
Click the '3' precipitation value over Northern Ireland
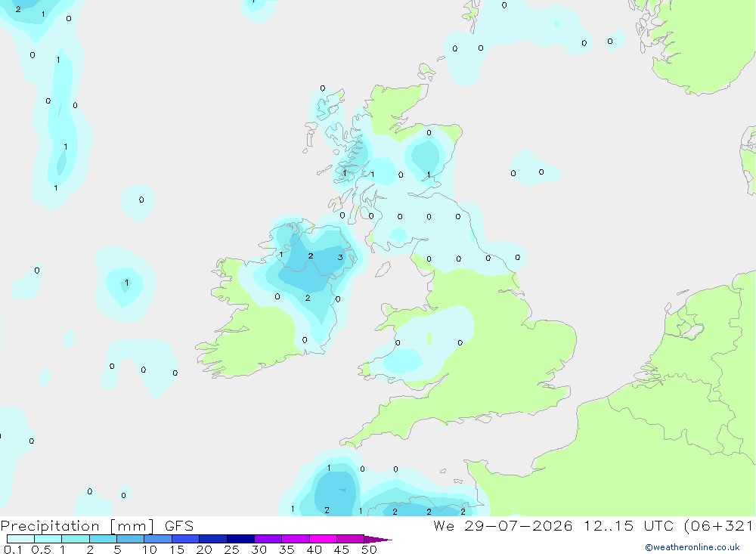[x=340, y=258]
